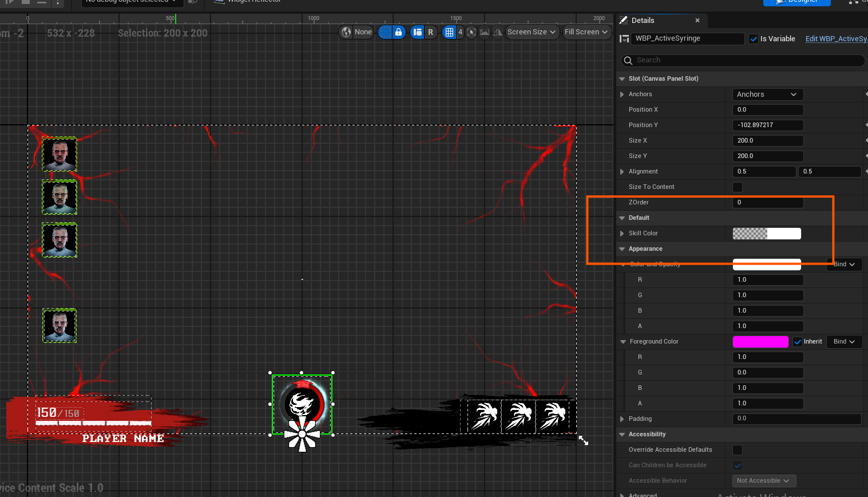
Task: Toggle the dashed widget outlines icon
Action: 386,32
